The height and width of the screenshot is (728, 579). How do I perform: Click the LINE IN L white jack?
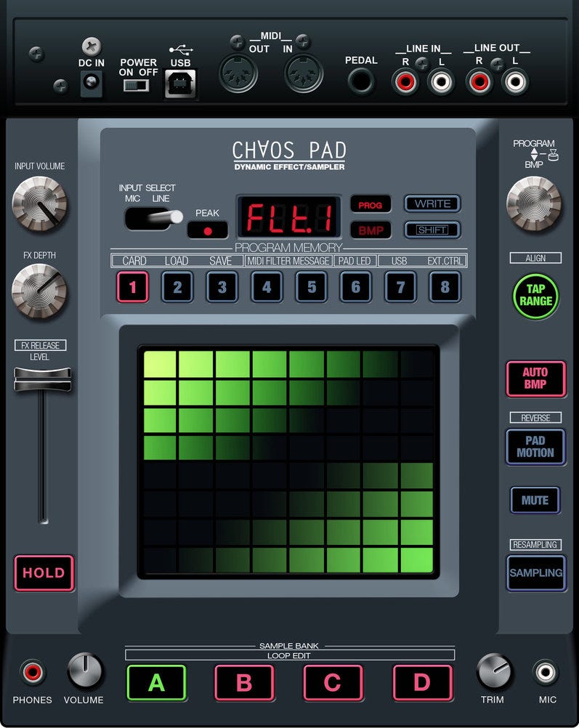pos(441,82)
